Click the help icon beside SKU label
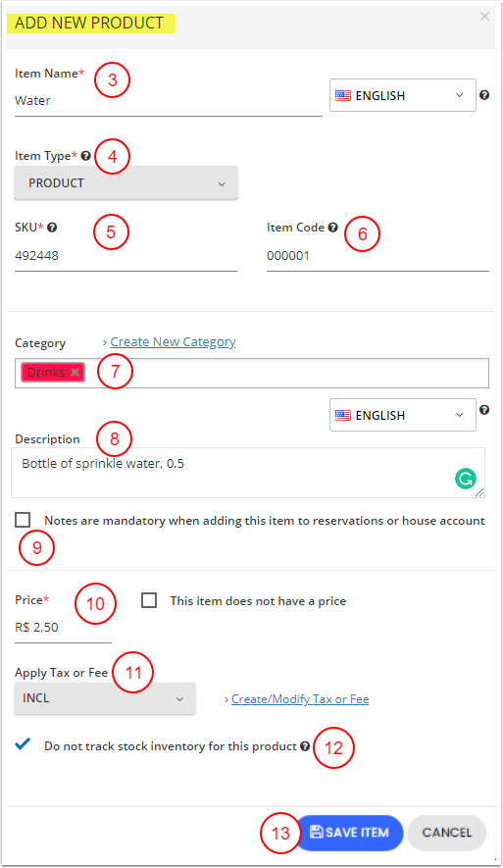This screenshot has height=868, width=503. pyautogui.click(x=52, y=228)
